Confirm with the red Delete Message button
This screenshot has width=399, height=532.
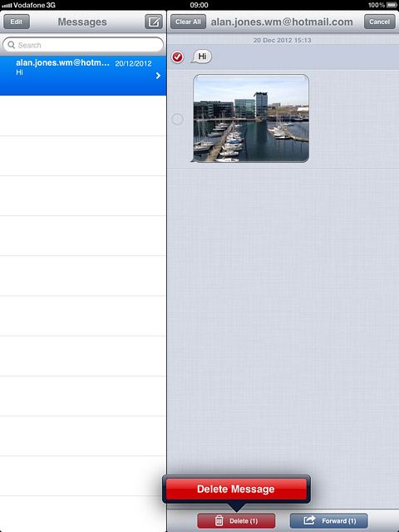tap(236, 489)
